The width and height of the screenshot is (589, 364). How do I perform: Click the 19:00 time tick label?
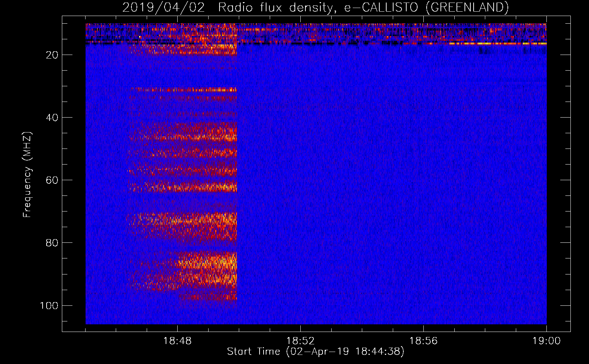click(x=546, y=341)
